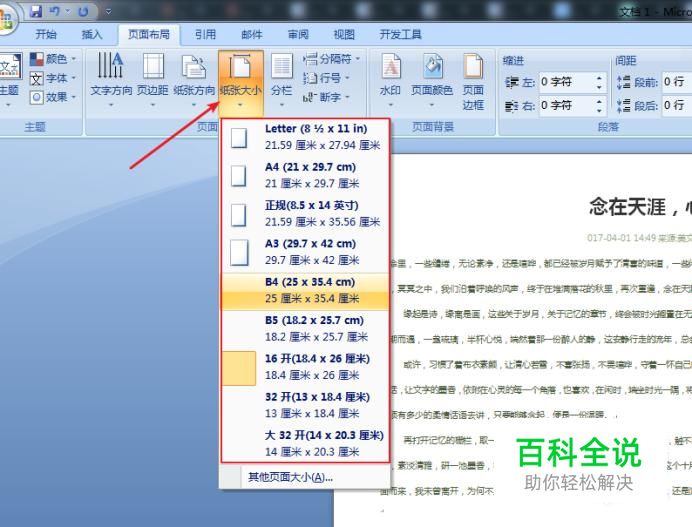
Task: Click 其他页面大小(A)... menu option
Action: click(x=290, y=477)
